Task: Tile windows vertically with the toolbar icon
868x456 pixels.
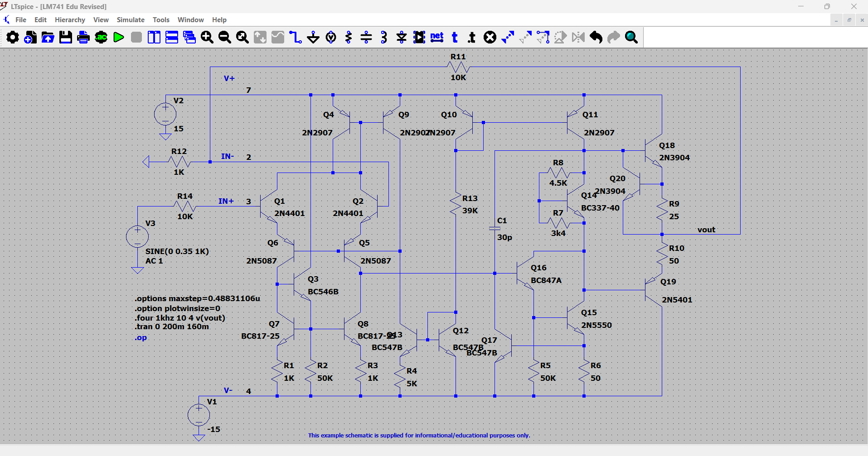Action: tap(154, 37)
